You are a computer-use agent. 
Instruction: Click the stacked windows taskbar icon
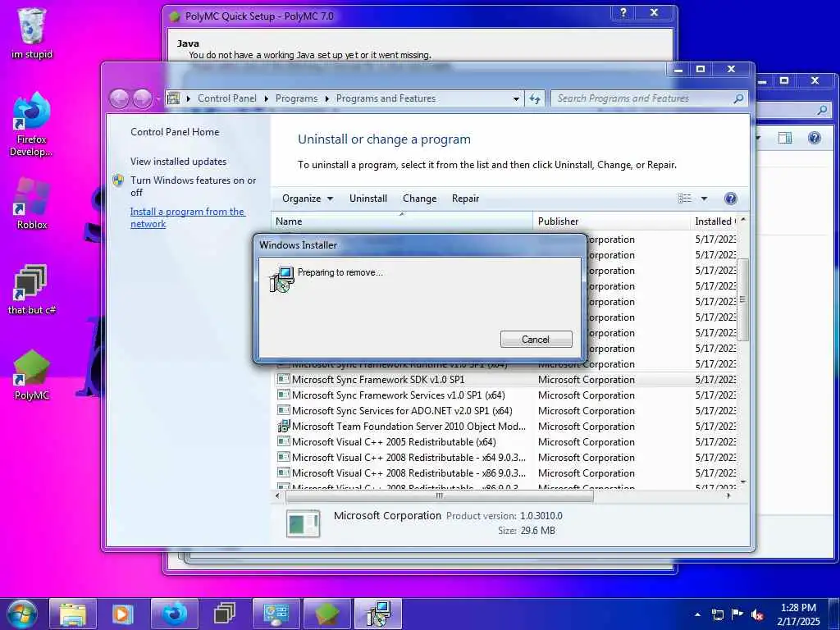point(225,614)
